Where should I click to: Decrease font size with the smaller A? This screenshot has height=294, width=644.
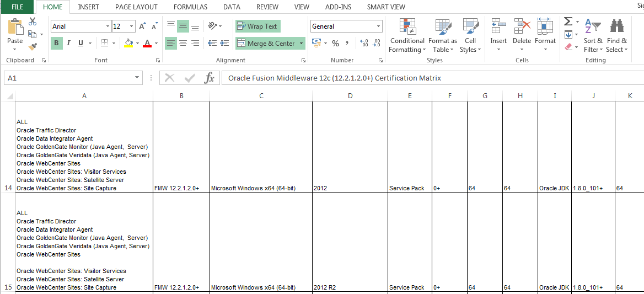[x=154, y=26]
